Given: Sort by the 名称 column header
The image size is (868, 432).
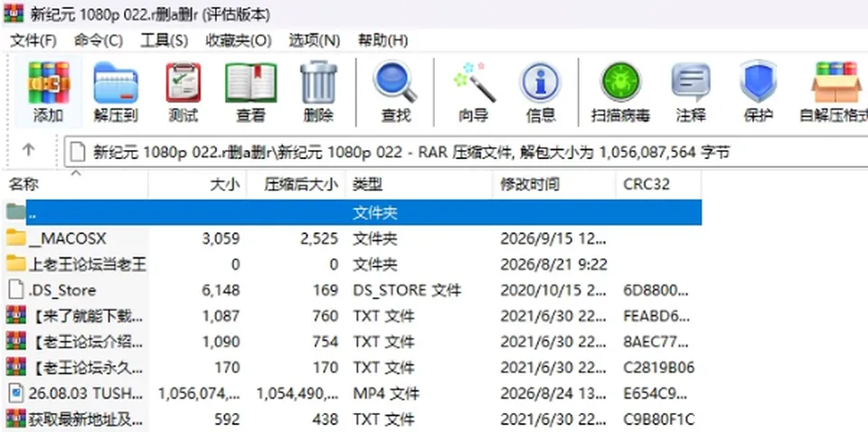Looking at the screenshot, I should point(76,184).
